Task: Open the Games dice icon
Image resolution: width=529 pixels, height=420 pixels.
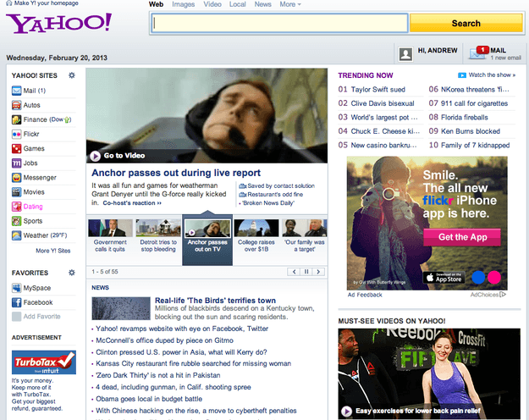Action: coord(17,148)
